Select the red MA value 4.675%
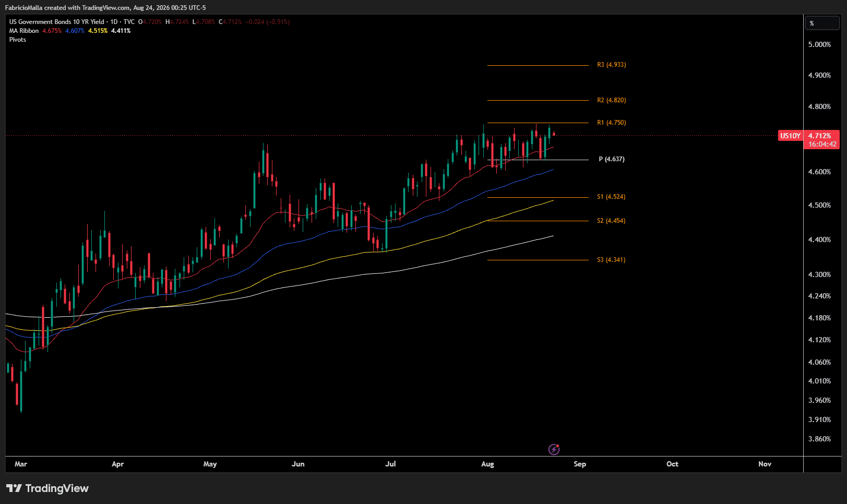The height and width of the screenshot is (504, 847). click(52, 31)
